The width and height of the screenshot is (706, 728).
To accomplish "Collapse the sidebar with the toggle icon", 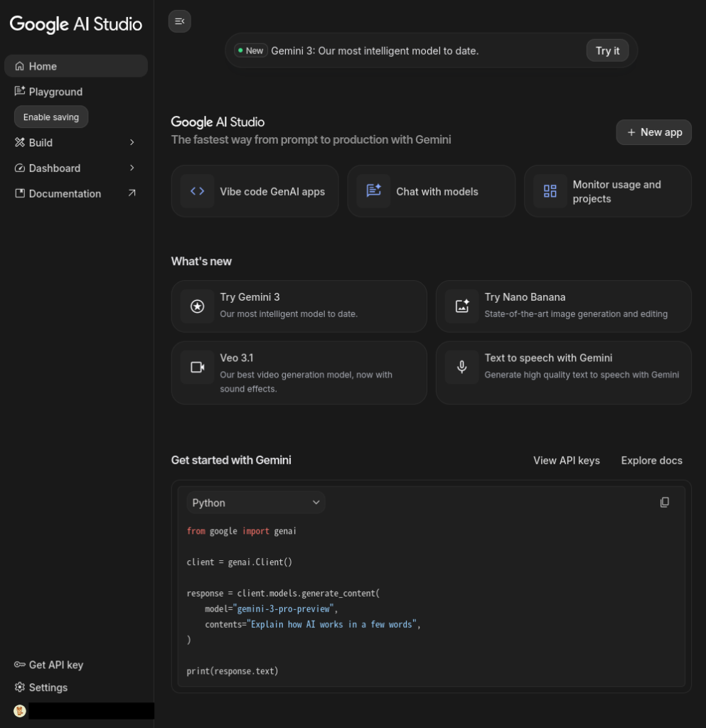I will (x=179, y=21).
